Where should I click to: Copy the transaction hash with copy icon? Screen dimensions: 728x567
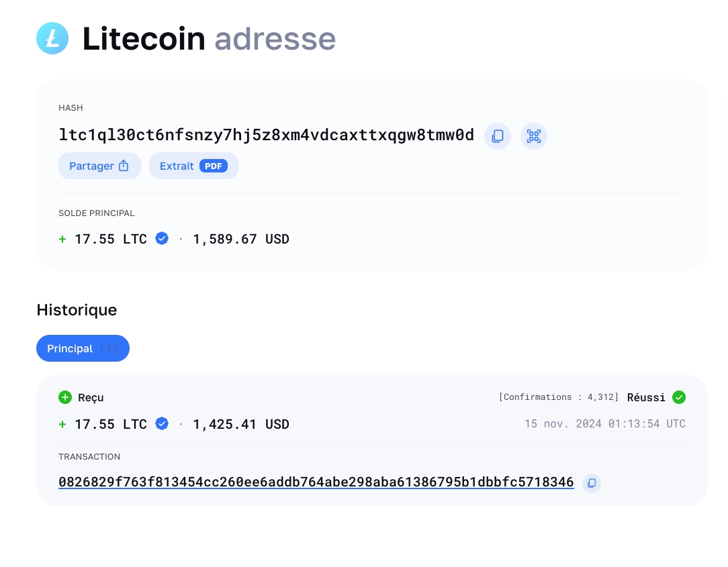[592, 482]
